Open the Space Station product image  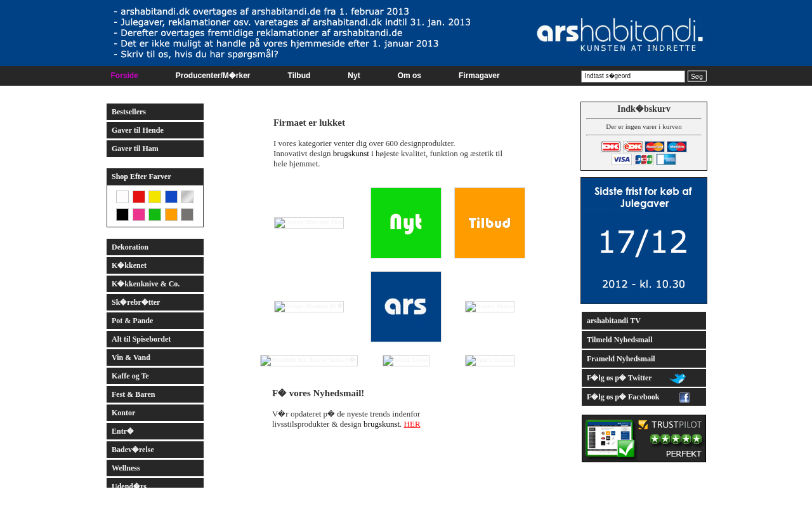coord(490,361)
